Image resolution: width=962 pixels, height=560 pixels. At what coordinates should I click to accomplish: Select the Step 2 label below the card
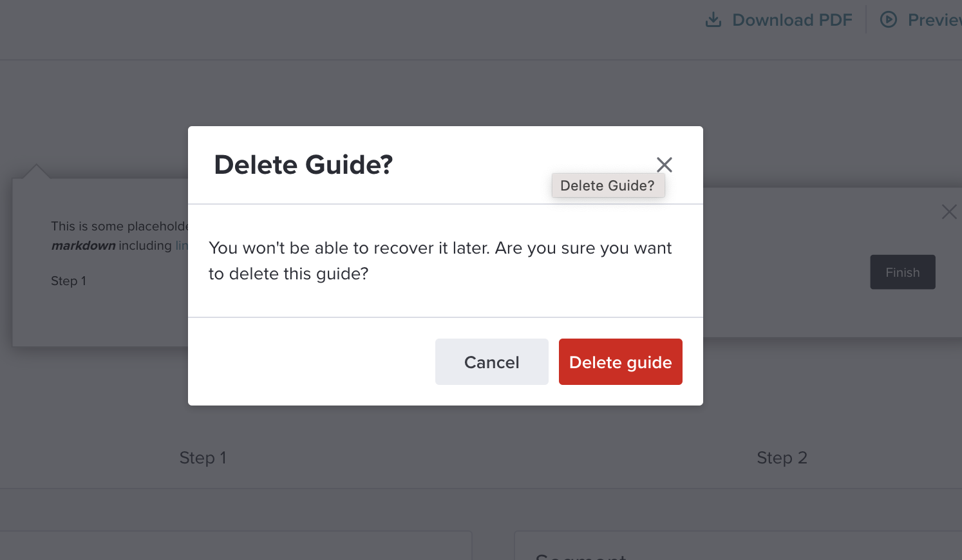(x=782, y=458)
